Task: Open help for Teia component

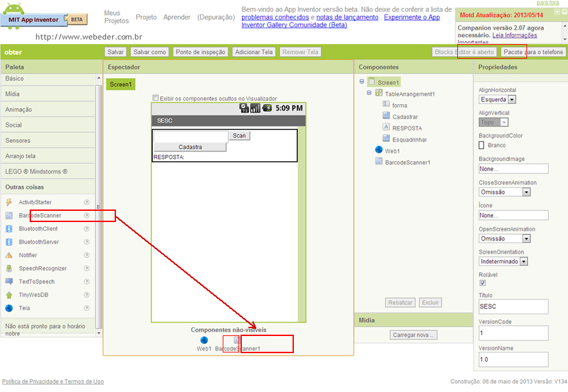Action: (87, 308)
